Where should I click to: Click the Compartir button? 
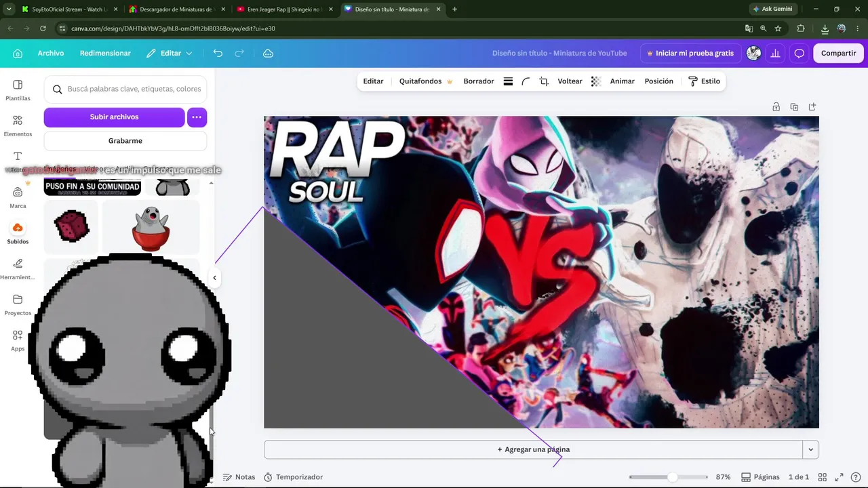838,54
